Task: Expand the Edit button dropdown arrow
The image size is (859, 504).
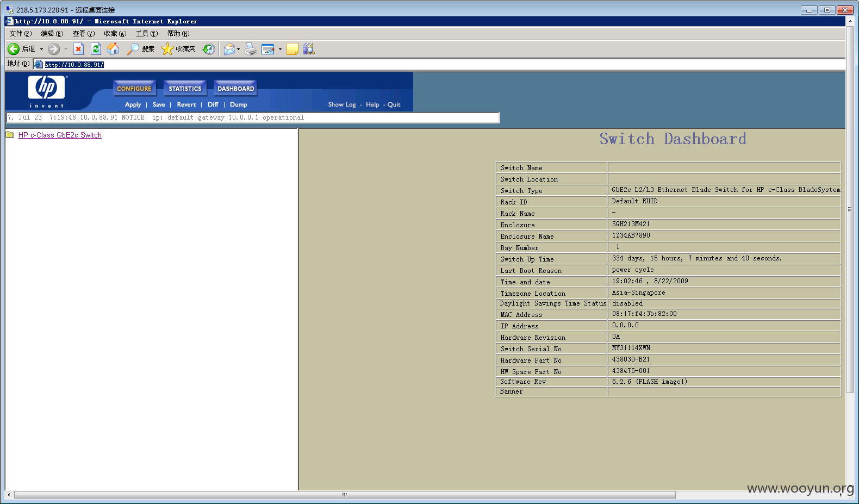Action: pyautogui.click(x=280, y=49)
